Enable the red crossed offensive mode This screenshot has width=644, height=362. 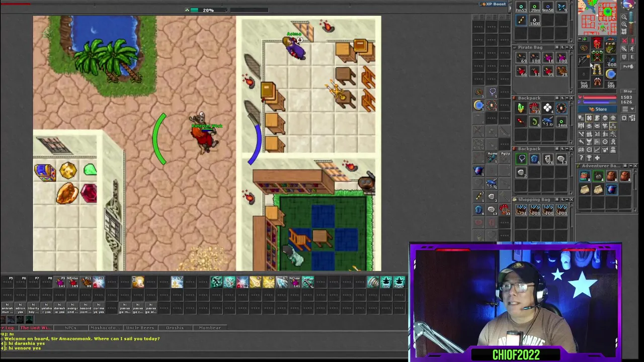pos(624,41)
